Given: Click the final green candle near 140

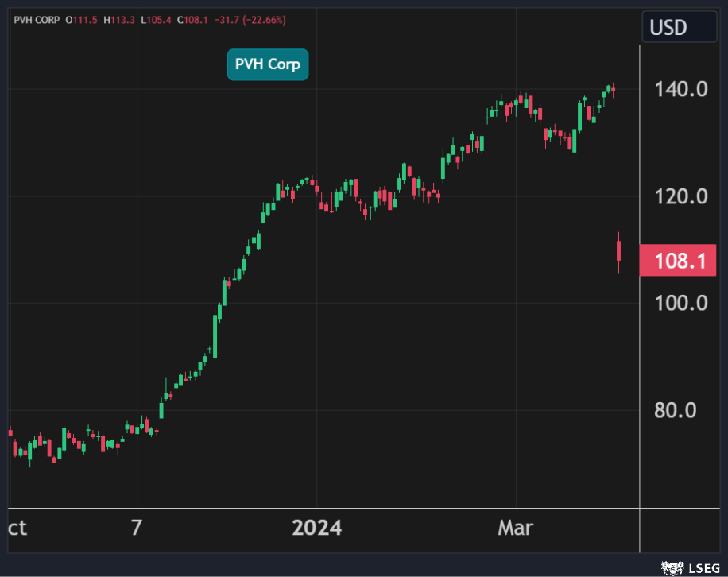Looking at the screenshot, I should tap(610, 89).
